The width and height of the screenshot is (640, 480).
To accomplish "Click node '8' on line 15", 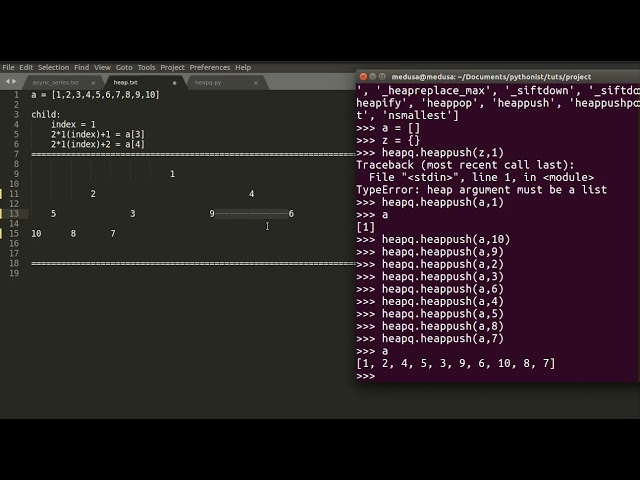I will point(73,233).
